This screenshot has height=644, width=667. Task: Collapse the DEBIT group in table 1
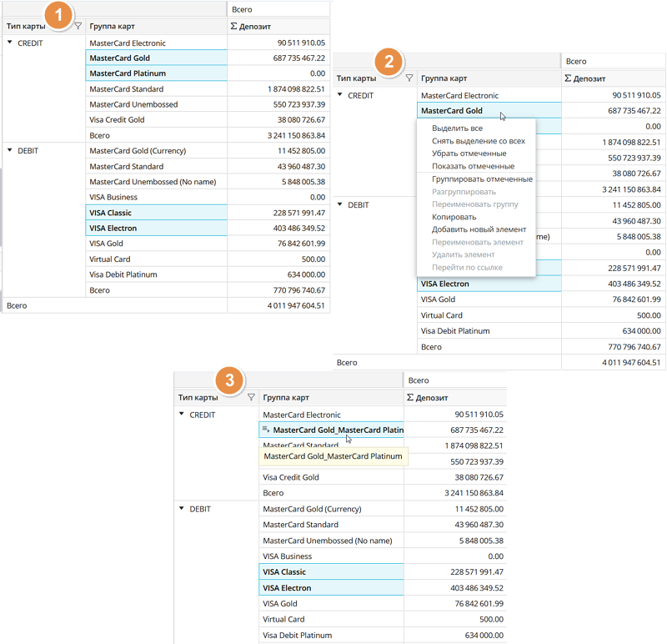click(9, 150)
